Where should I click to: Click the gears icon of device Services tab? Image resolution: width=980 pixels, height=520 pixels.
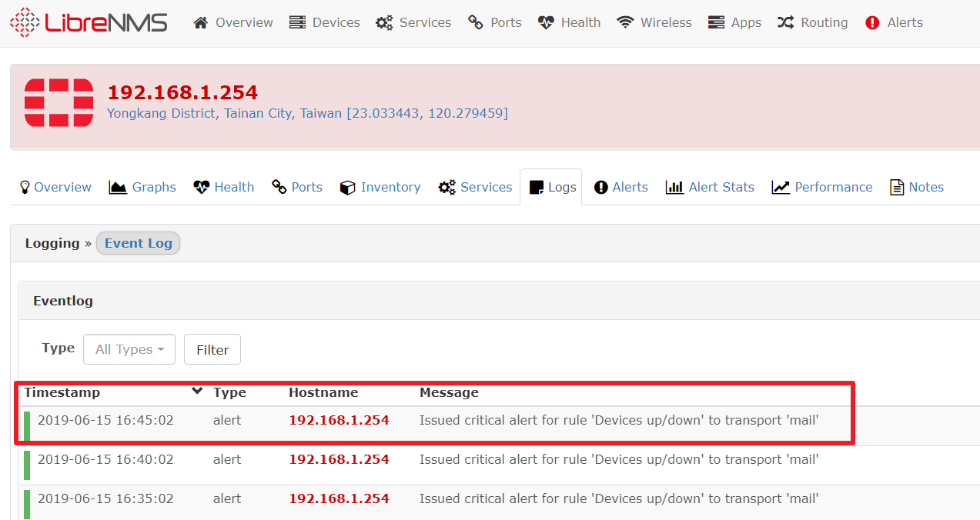click(x=447, y=187)
